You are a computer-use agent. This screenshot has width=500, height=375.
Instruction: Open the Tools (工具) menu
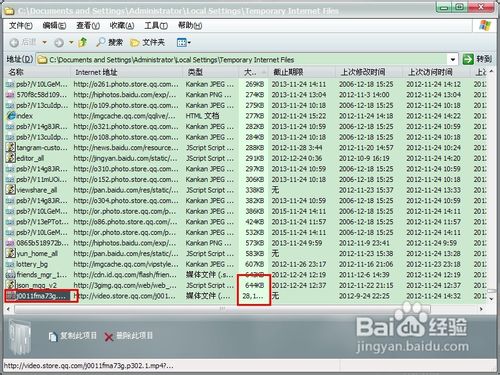(156, 26)
